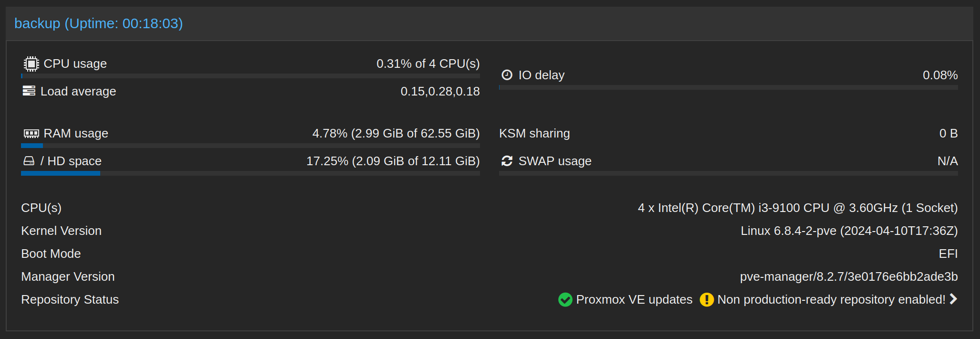Click the yellow warning repository icon
The height and width of the screenshot is (339, 980).
(706, 299)
